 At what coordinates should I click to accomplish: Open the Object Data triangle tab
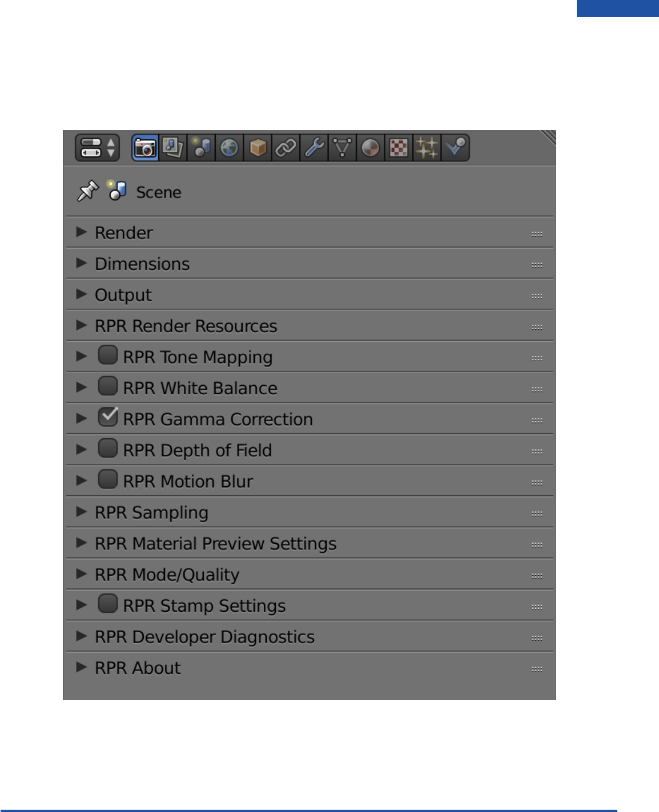[x=342, y=148]
